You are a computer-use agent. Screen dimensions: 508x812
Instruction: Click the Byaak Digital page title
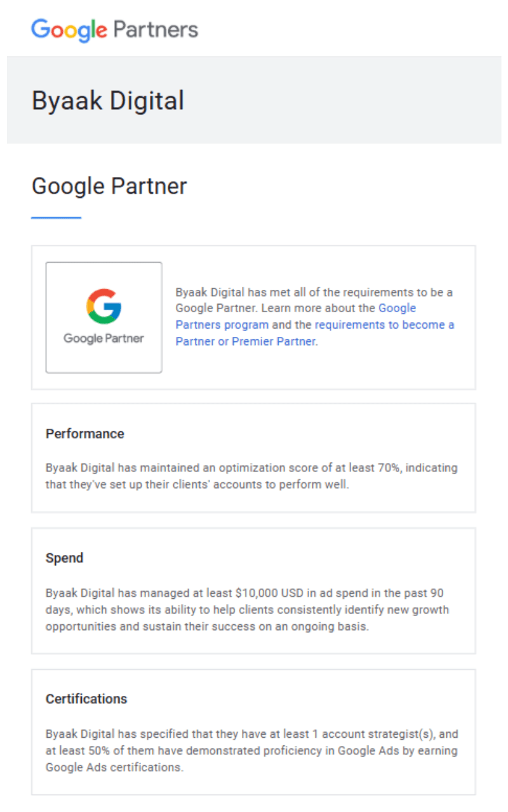pyautogui.click(x=108, y=101)
